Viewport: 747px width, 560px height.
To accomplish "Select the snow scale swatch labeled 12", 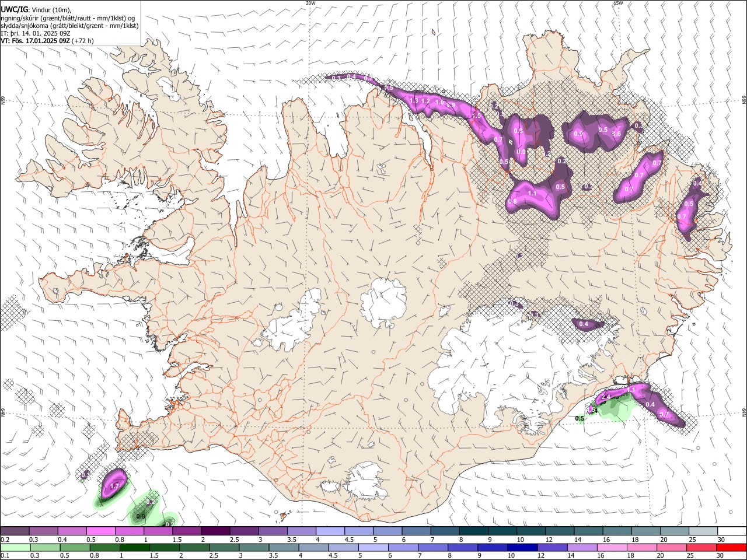I will tap(560, 531).
